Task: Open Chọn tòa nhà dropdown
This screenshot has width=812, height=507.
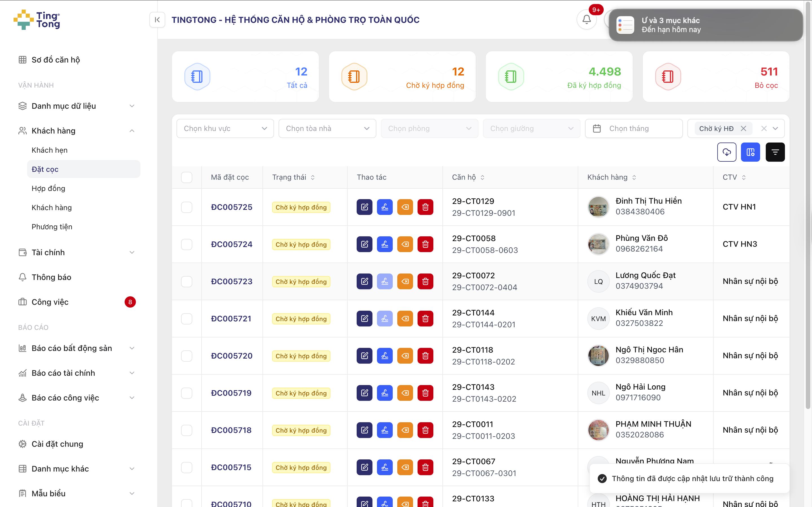Action: click(x=327, y=128)
